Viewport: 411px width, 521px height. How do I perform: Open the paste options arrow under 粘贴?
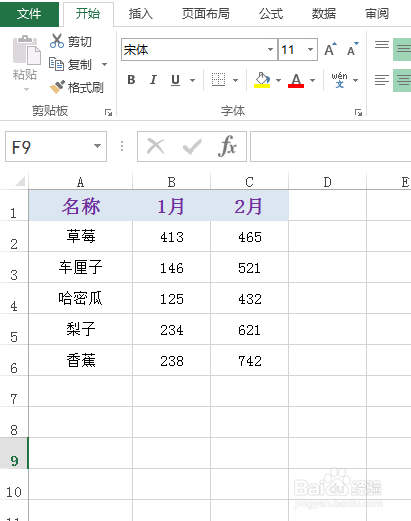[26, 89]
